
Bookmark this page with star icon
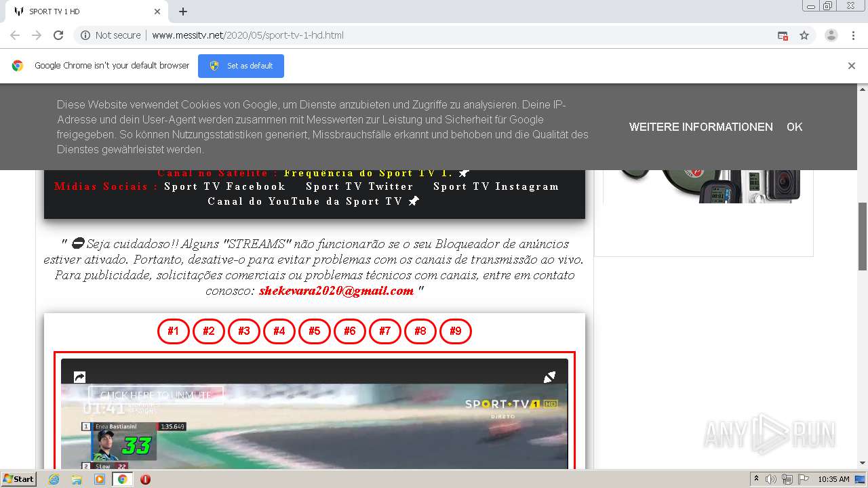coord(804,35)
